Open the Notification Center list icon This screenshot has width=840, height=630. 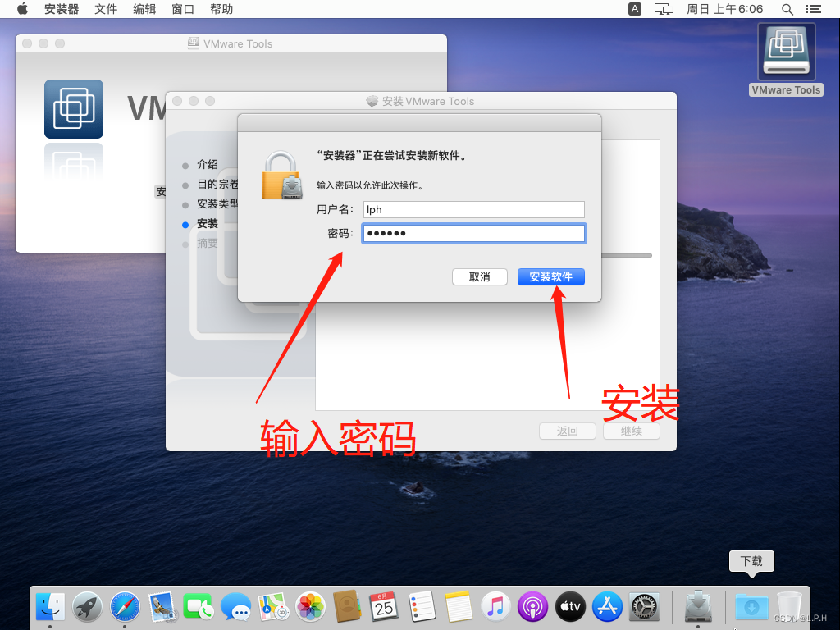[813, 9]
